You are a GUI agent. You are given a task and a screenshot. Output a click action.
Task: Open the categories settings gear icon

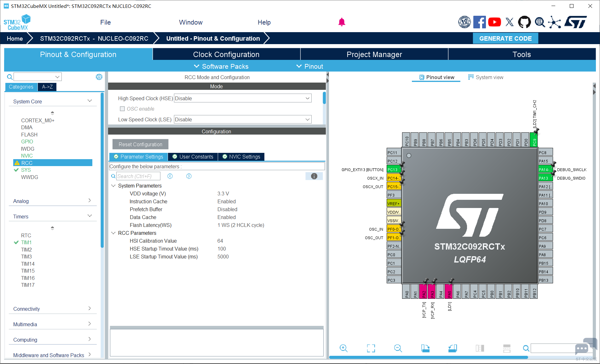[99, 77]
